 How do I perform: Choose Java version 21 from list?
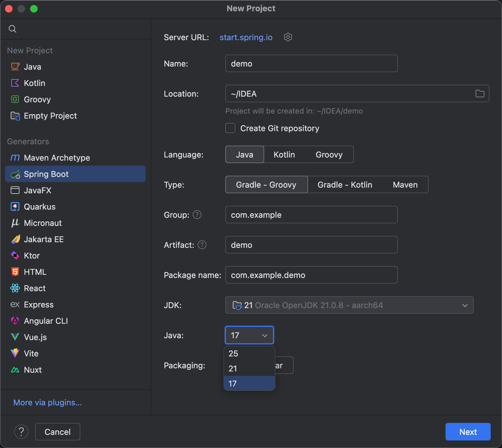pyautogui.click(x=249, y=369)
